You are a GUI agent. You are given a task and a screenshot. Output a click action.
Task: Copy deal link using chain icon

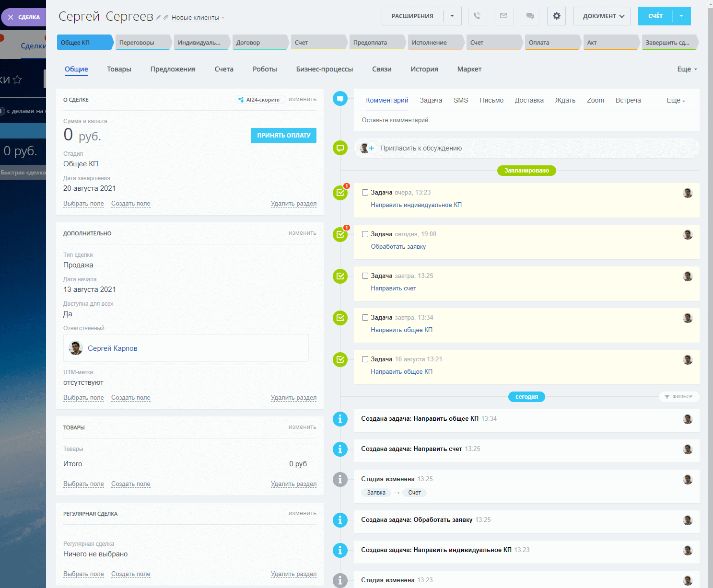166,17
